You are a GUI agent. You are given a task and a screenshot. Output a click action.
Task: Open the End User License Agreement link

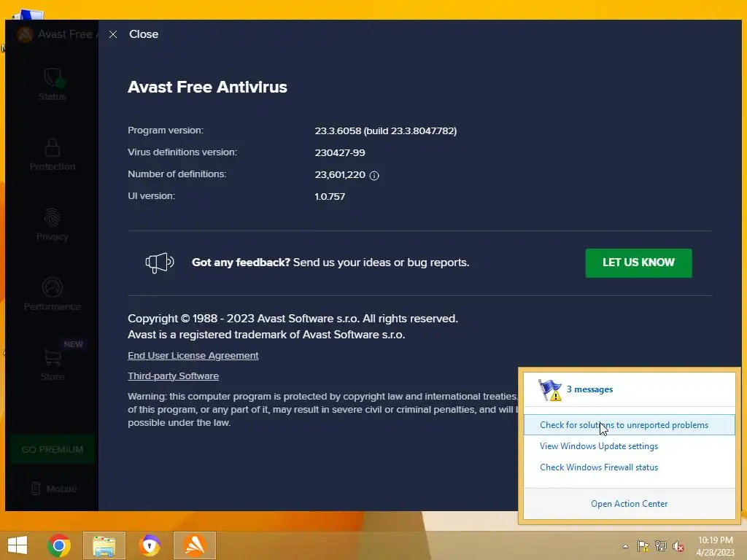coord(193,355)
